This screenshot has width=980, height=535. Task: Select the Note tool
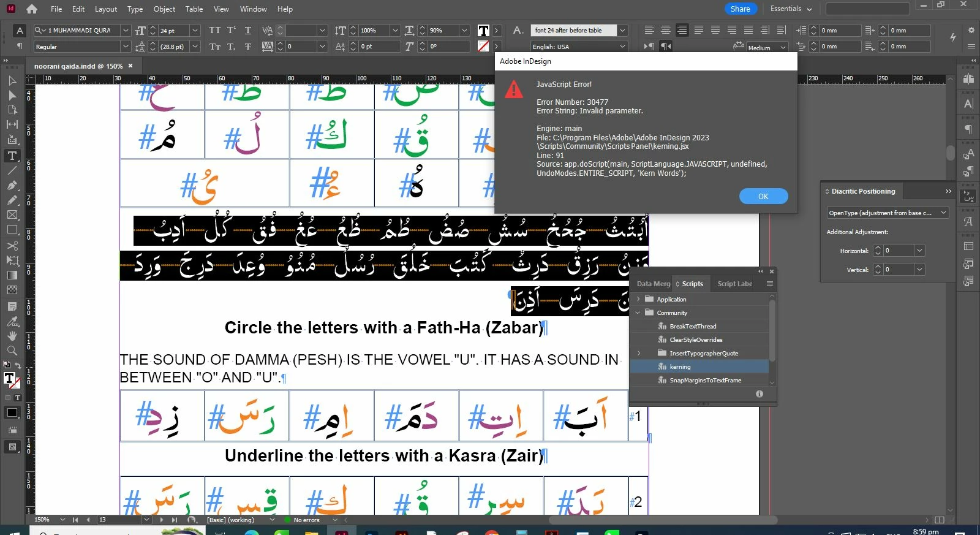[12, 306]
